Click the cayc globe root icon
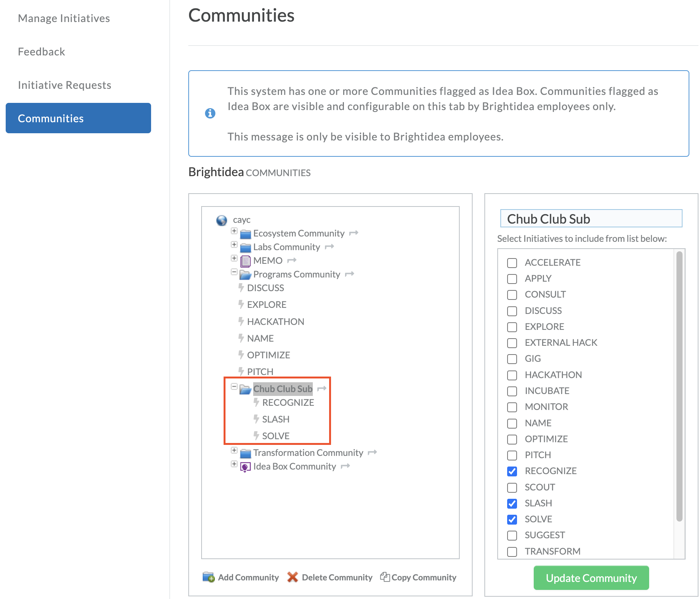Image resolution: width=700 pixels, height=599 pixels. [222, 220]
